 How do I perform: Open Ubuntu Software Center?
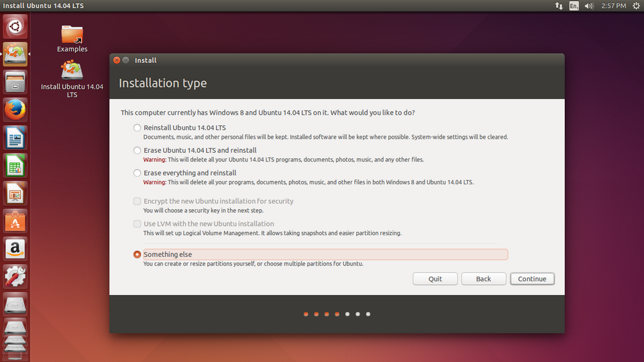coord(15,222)
